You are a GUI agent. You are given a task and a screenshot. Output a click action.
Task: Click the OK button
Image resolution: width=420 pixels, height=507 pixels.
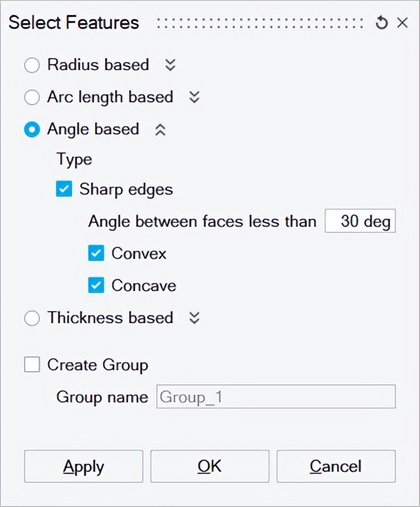pos(209,466)
